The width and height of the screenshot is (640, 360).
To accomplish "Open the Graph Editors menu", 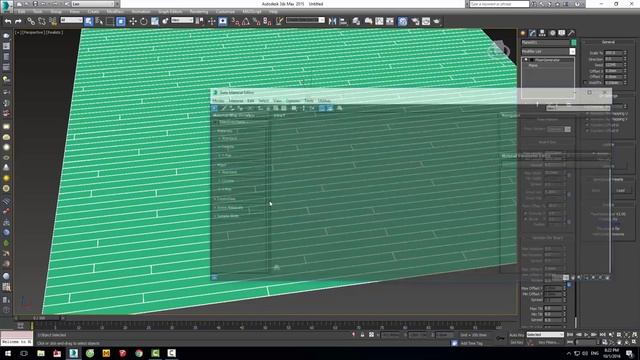I will click(170, 12).
